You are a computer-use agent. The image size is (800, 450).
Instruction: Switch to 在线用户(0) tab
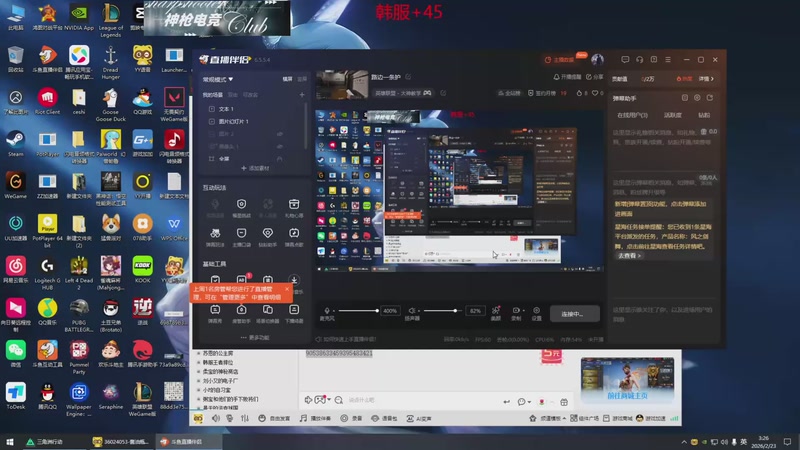tap(632, 115)
